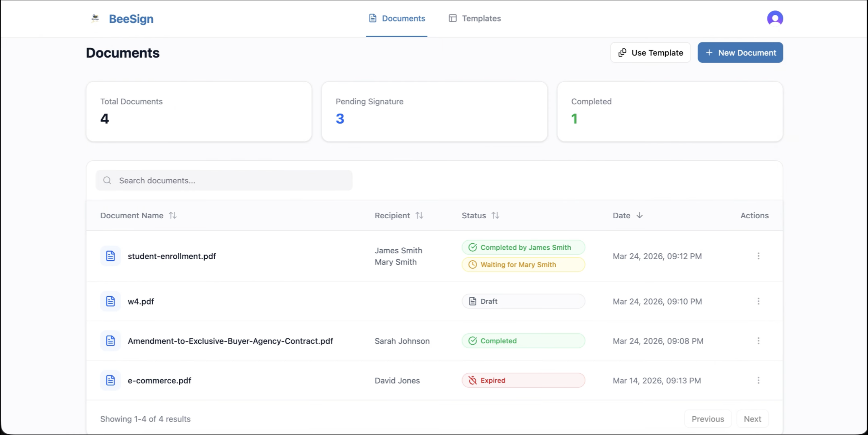Open actions menu for student-enrollment.pdf

(758, 256)
